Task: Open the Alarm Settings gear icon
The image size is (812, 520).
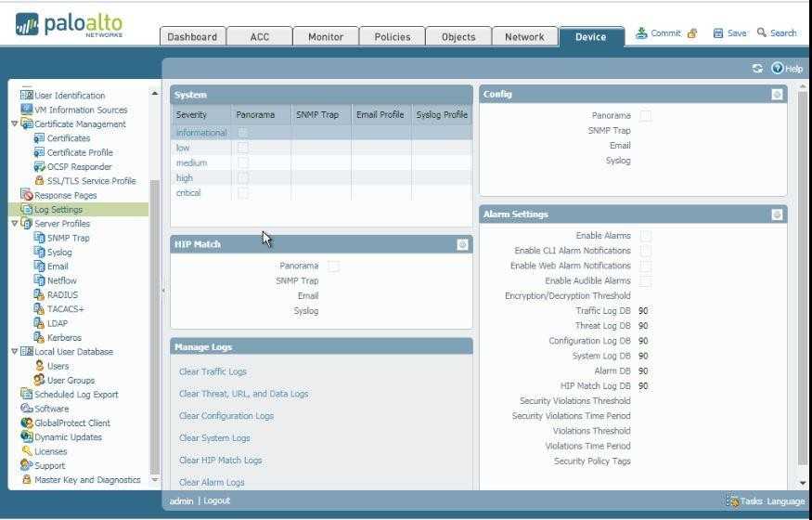Action: (777, 214)
